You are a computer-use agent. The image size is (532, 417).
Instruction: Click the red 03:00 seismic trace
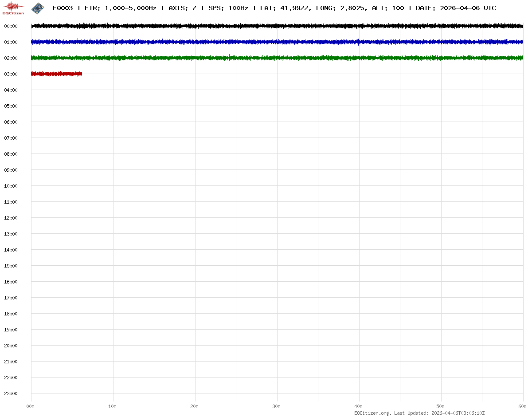tap(56, 74)
